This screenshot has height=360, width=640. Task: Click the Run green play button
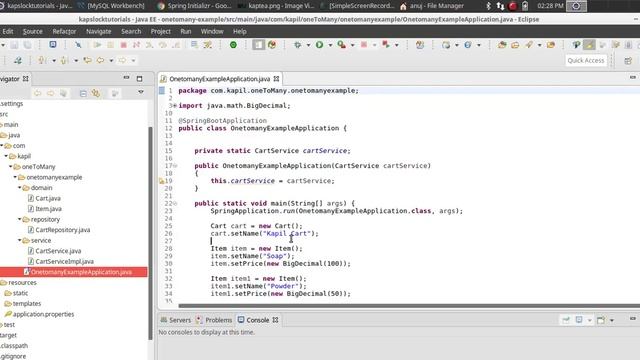coord(320,45)
